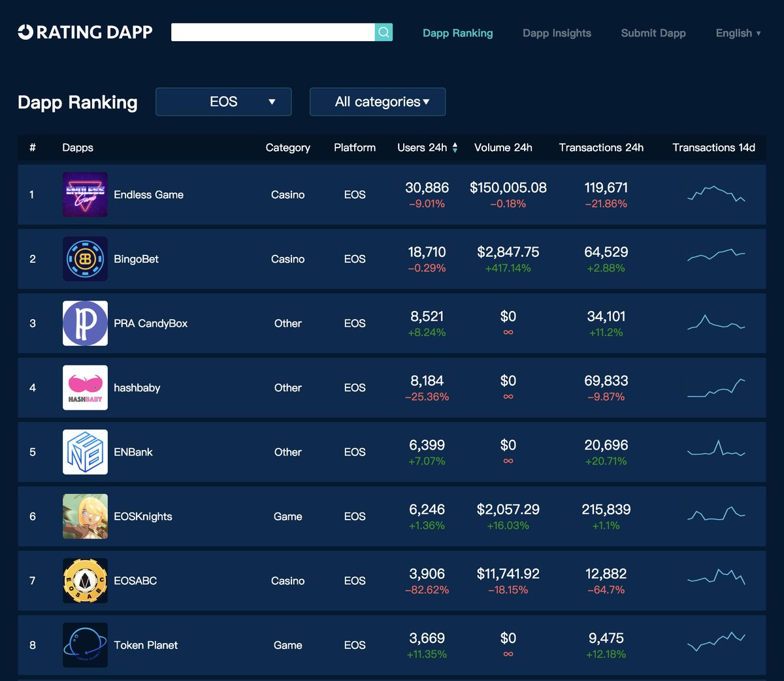This screenshot has width=784, height=681.
Task: Click the Volume 24h column header
Action: (503, 148)
